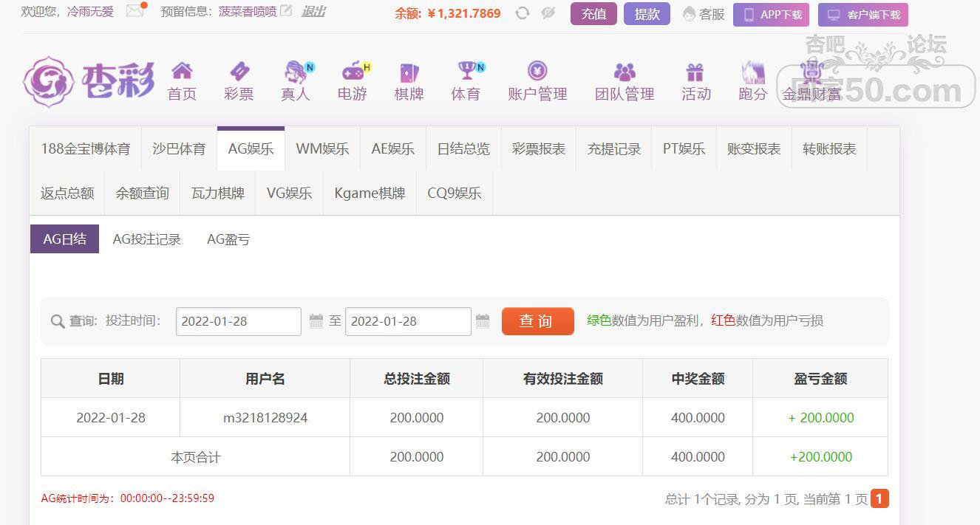This screenshot has height=525, width=980.
Task: Click the 本页合计 total row label
Action: [x=195, y=457]
